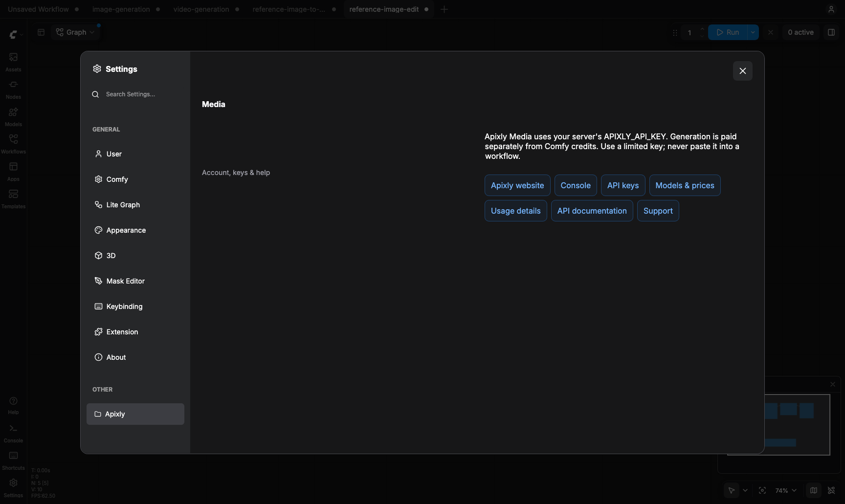845x504 pixels.
Task: Toggle the hide links icon
Action: pyautogui.click(x=831, y=490)
